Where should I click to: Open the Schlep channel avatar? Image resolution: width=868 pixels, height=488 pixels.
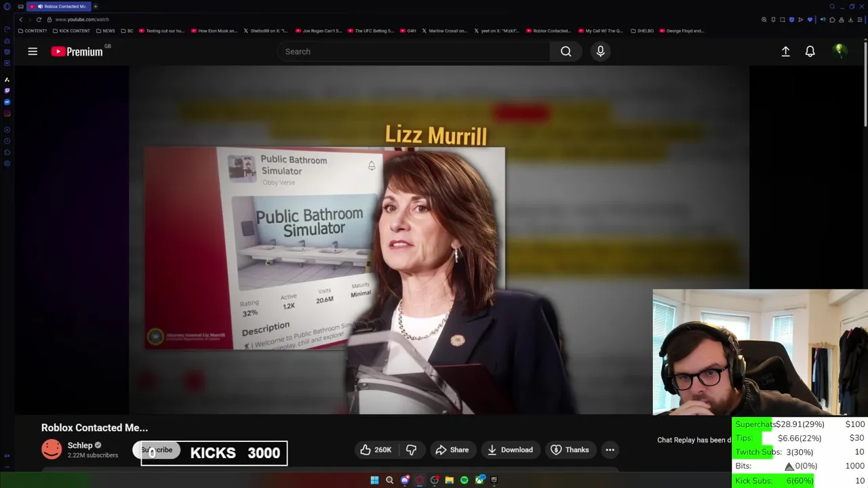[52, 449]
